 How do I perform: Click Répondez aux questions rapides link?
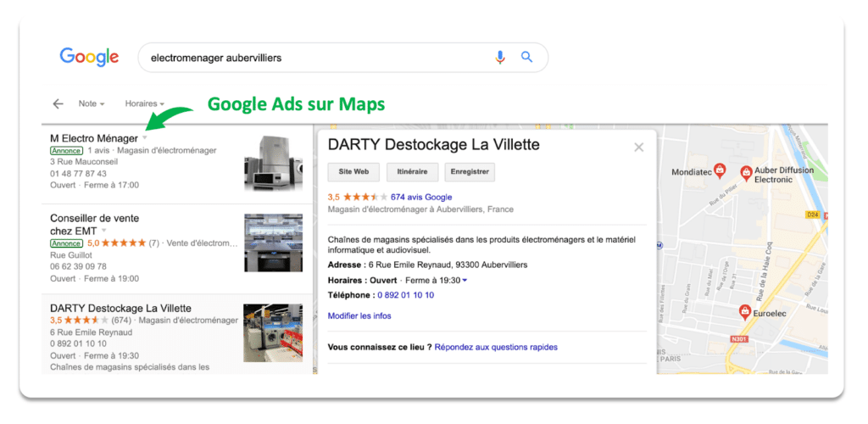click(x=496, y=347)
